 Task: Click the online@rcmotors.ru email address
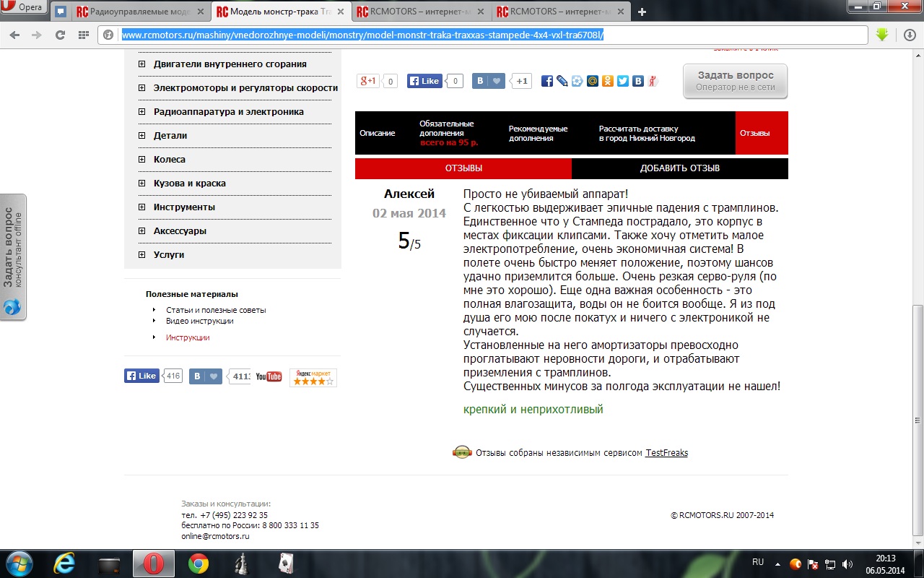[x=215, y=536]
